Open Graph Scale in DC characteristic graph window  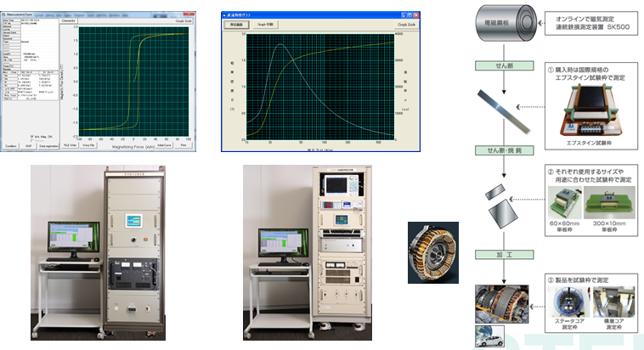406,25
